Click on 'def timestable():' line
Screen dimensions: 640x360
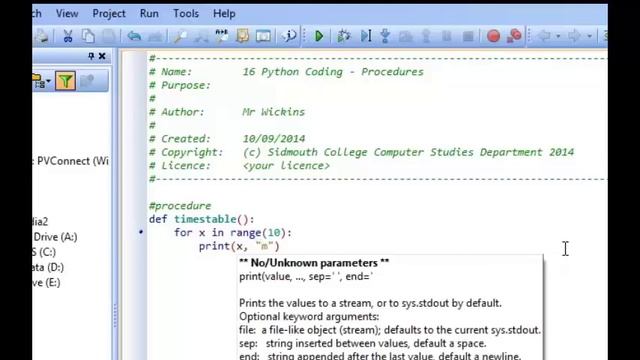tap(202, 219)
